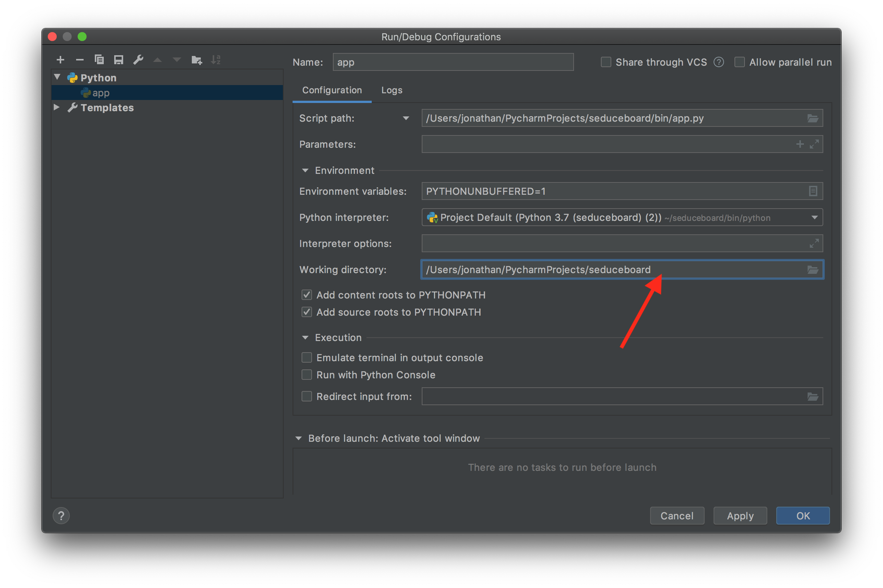This screenshot has height=588, width=883.
Task: Uncheck Add source roots to PYTHONPATH
Action: coord(306,312)
